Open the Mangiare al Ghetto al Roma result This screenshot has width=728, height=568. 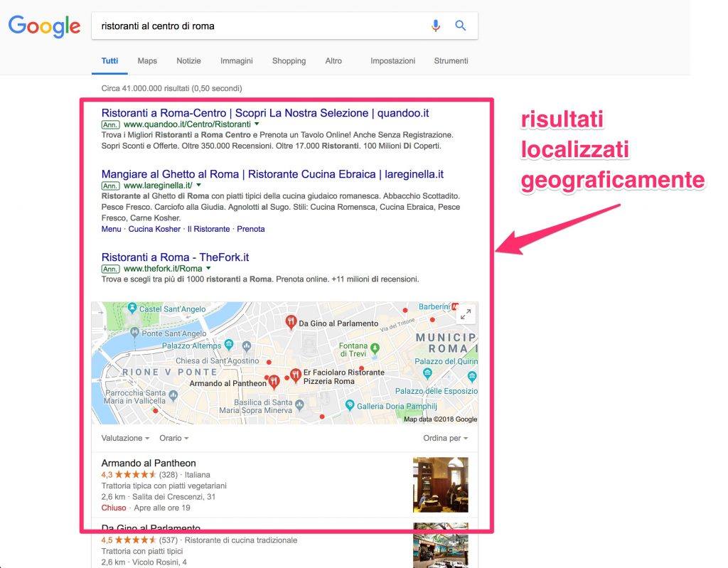272,174
